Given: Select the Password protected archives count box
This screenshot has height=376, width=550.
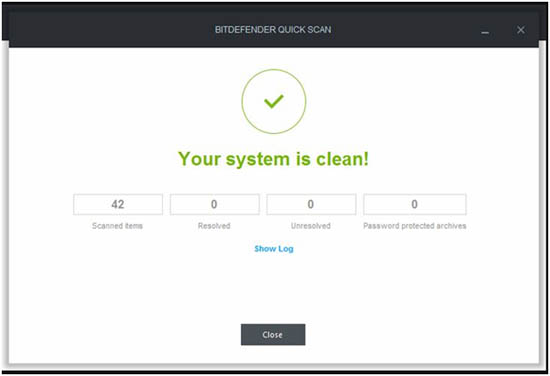Looking at the screenshot, I should coord(415,204).
